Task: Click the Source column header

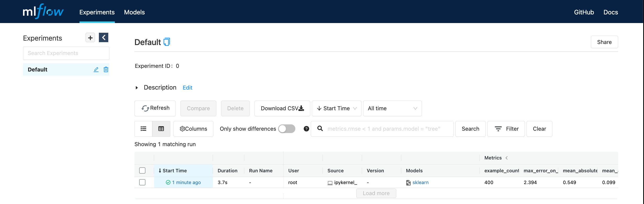Action: 336,170
